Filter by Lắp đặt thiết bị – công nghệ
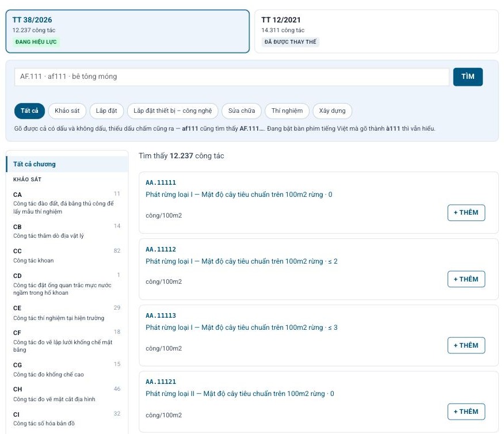This screenshot has width=504, height=434. click(173, 111)
